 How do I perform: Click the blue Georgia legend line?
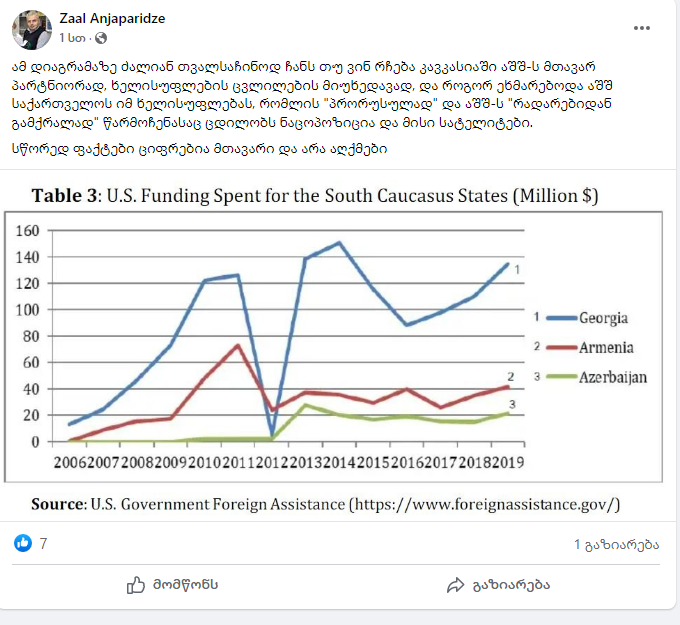pyautogui.click(x=562, y=318)
